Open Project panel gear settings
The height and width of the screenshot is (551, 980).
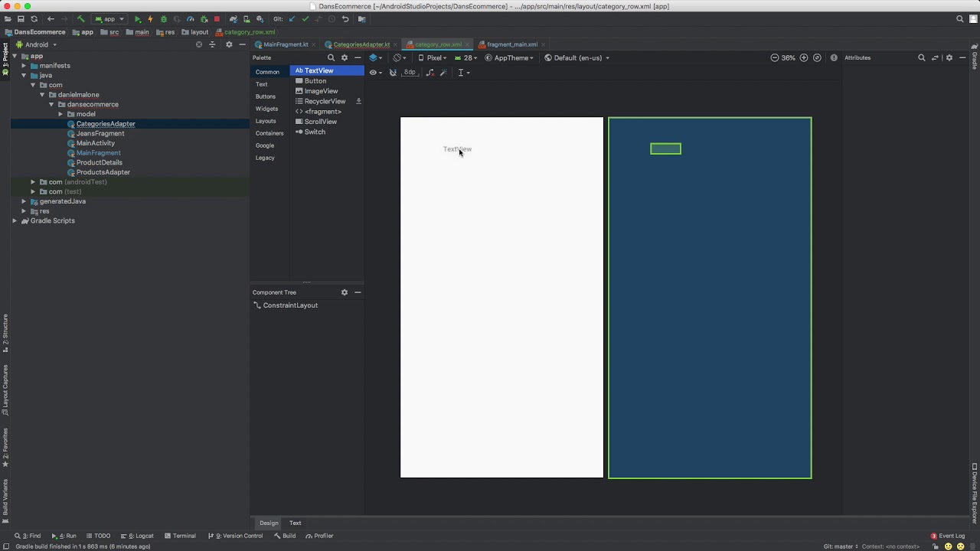228,44
